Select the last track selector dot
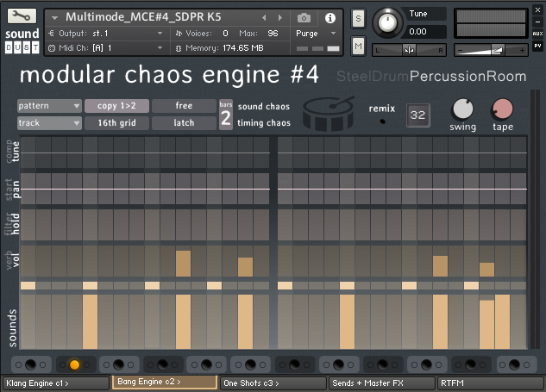The width and height of the screenshot is (546, 392). coord(515,364)
